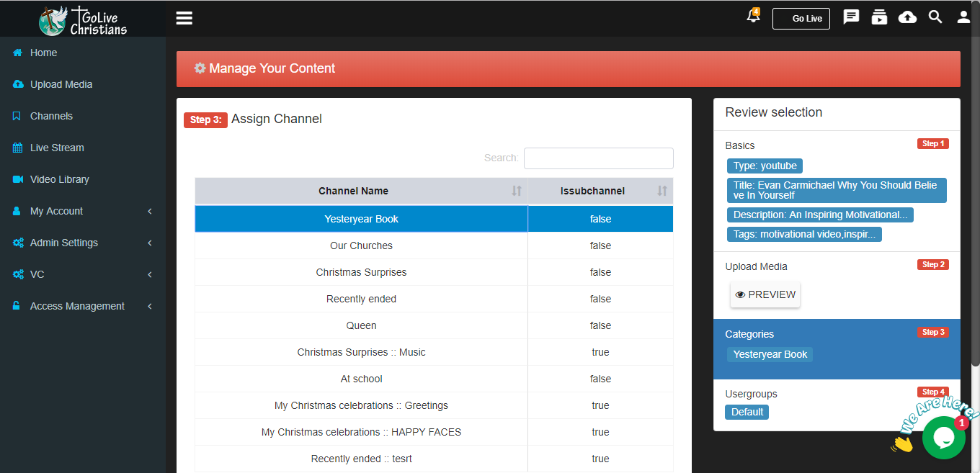Select Christmas Surprises :: Music subchannel
Screen dimensions: 980x473
click(434, 352)
